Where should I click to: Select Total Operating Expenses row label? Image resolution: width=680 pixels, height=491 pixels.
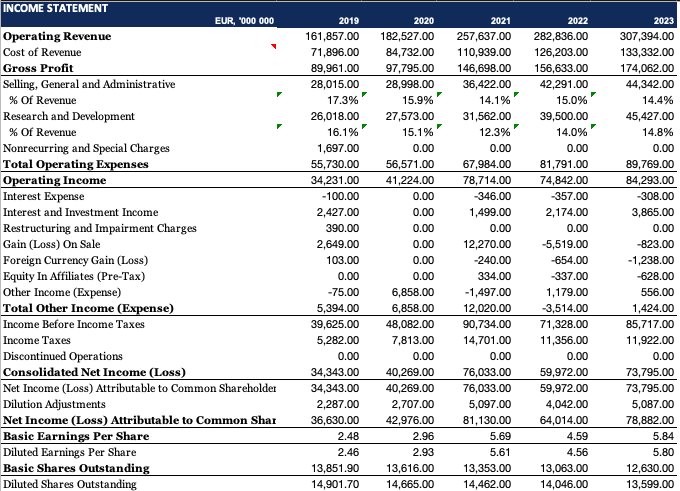click(76, 165)
